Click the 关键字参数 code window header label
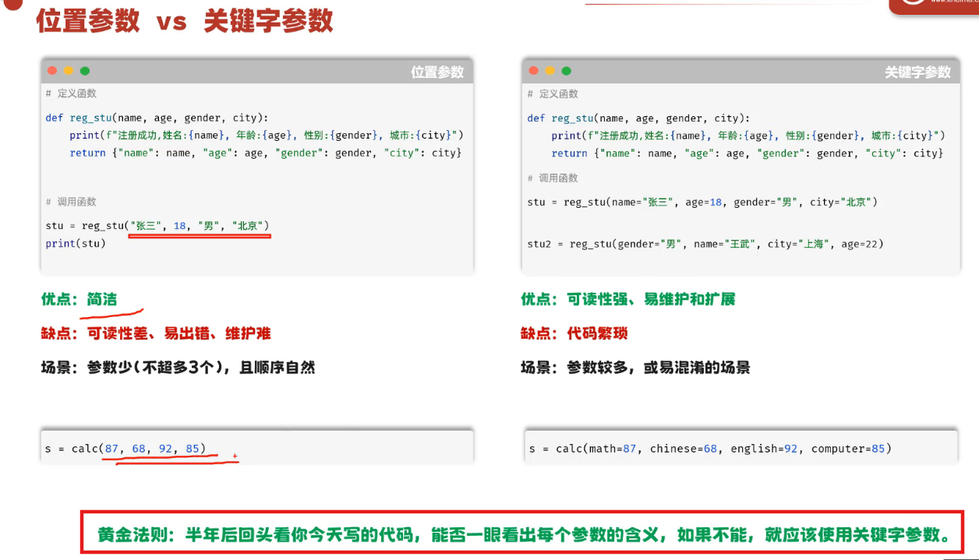This screenshot has width=979, height=560. pos(917,72)
